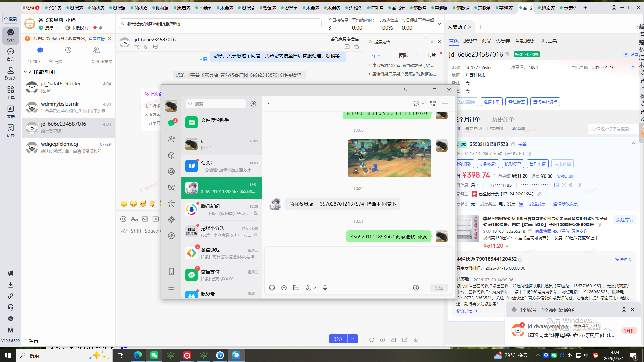Open Microsoft Edge from the taskbar
644x362 pixels.
pyautogui.click(x=138, y=355)
